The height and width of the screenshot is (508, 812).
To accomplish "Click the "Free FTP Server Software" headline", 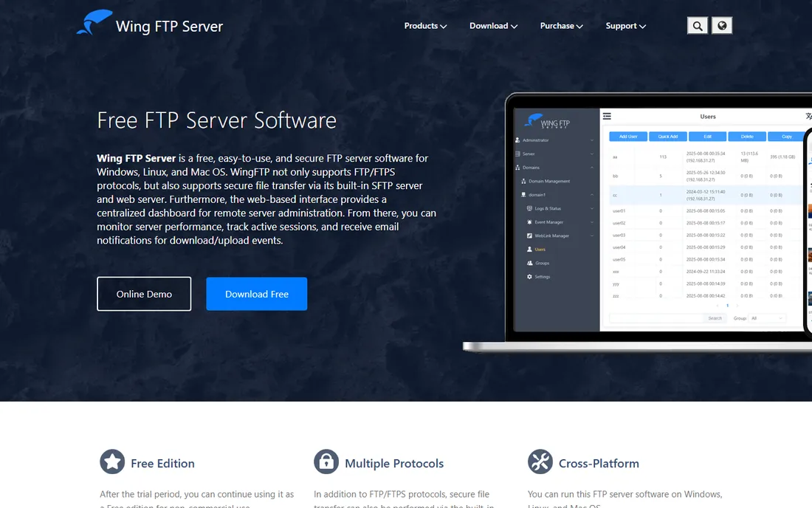I will tap(216, 120).
